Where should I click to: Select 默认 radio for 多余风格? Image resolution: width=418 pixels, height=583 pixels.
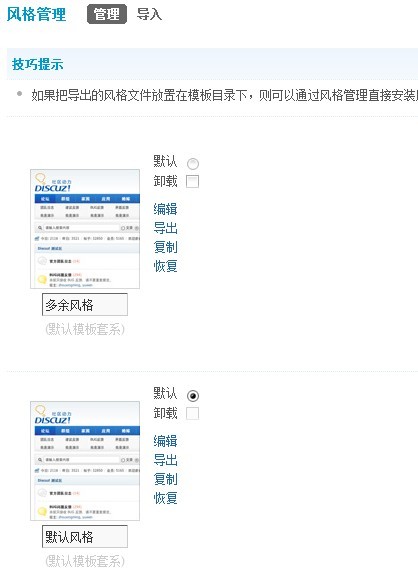tap(193, 163)
